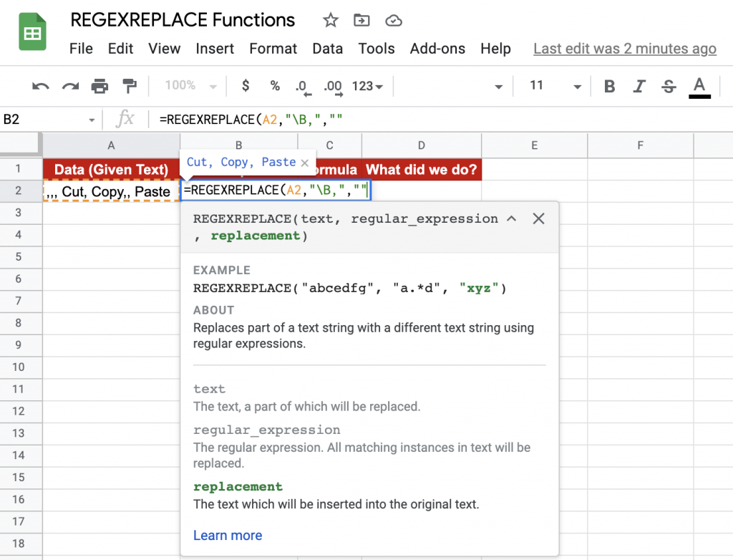Screen dimensions: 733x560
Task: Open the number format (123) dropdown
Action: pyautogui.click(x=366, y=85)
